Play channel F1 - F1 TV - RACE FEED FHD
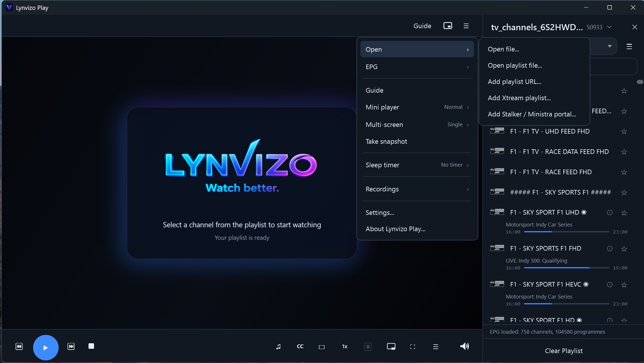The width and height of the screenshot is (644, 363). pyautogui.click(x=551, y=172)
